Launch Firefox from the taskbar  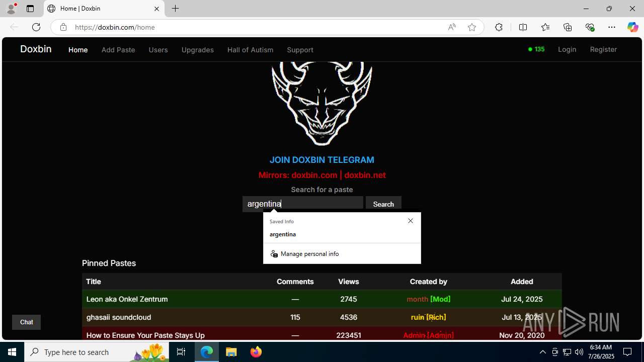pos(256,352)
